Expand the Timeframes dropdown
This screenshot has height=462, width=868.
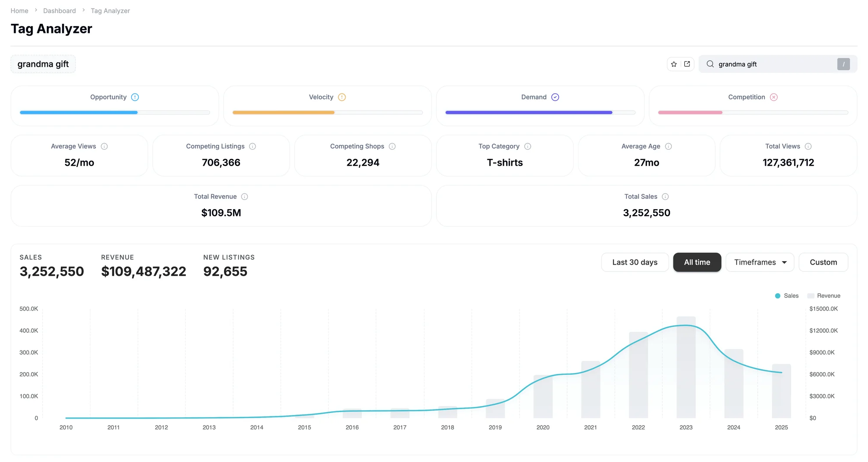760,262
